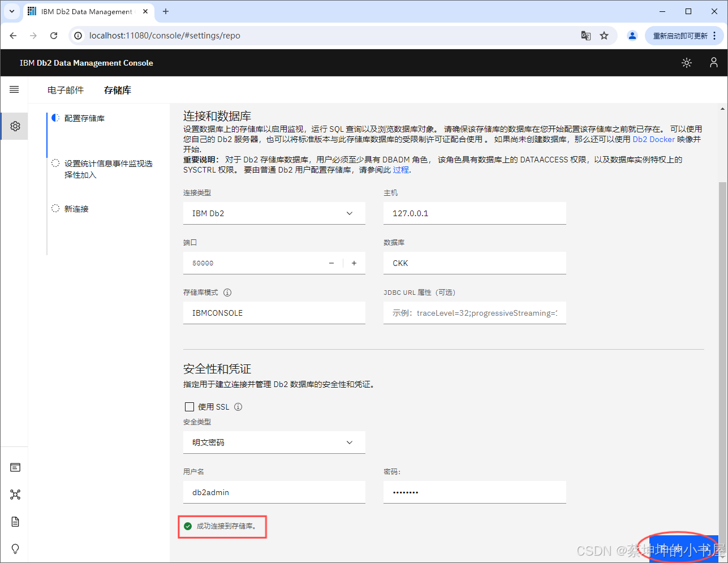
Task: Increase the port value with the plus stepper
Action: tap(354, 263)
